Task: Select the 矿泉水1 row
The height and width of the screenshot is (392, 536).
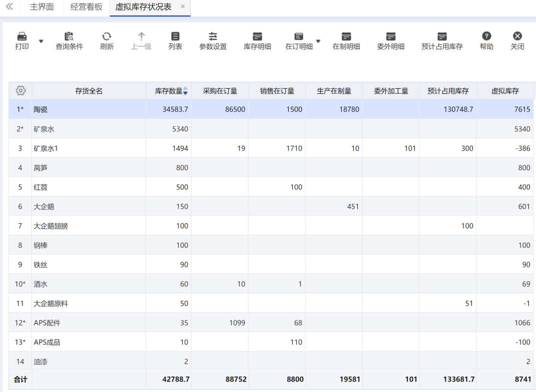Action: 271,148
